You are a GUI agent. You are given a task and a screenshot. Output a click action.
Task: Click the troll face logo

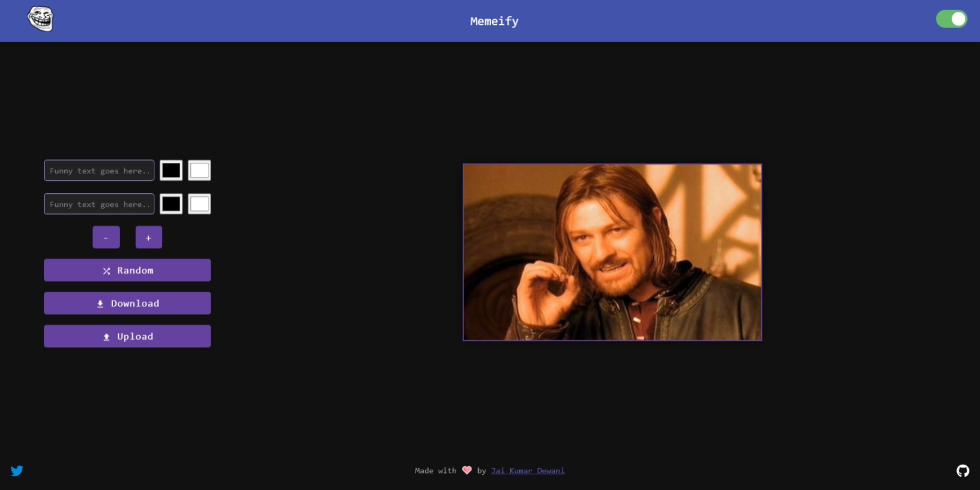[x=41, y=19]
